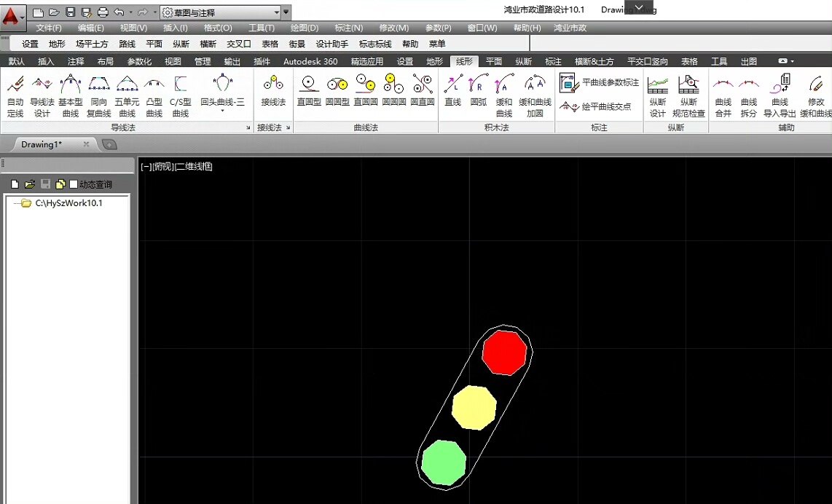This screenshot has height=504, width=832.
Task: Select the 接线法 tool icon
Action: click(273, 90)
